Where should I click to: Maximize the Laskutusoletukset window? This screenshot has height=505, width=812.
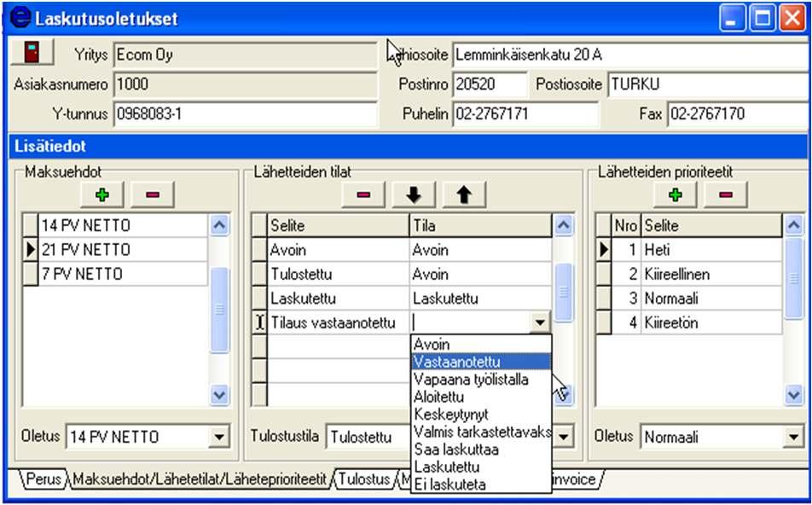[x=763, y=19]
